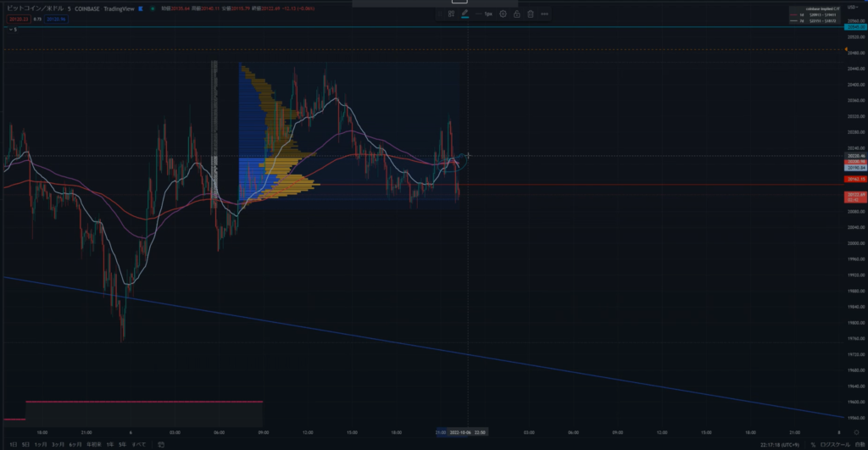Viewport: 868px width, 450px height.
Task: Toggle the 自動 auto scale
Action: [860, 444]
